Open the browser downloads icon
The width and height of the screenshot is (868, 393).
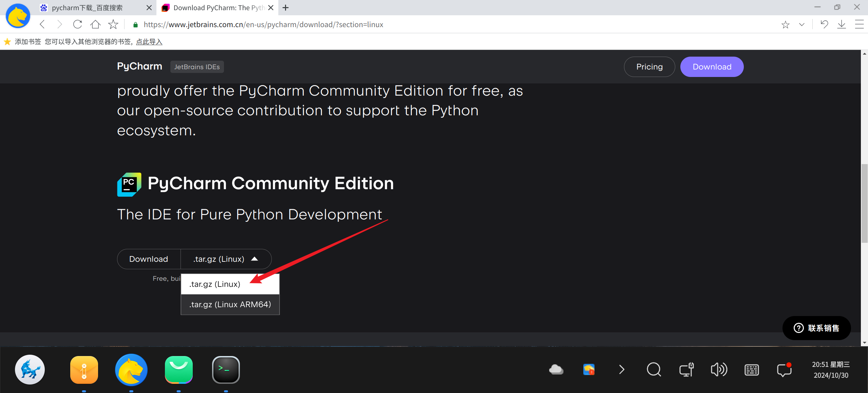click(842, 24)
